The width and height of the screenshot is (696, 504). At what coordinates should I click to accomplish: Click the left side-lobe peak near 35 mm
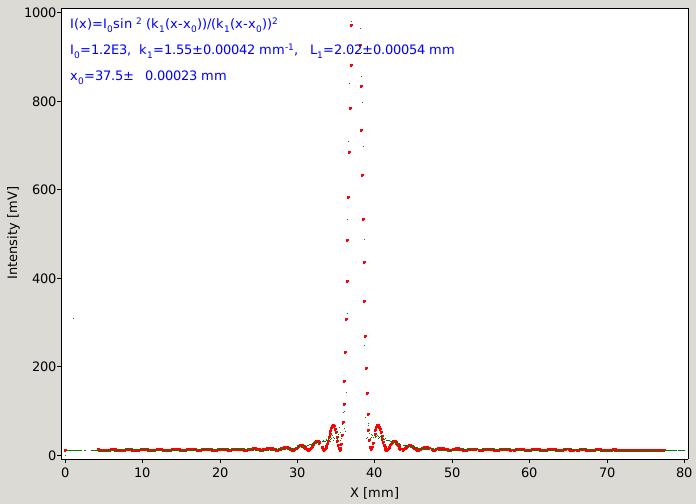click(x=333, y=426)
